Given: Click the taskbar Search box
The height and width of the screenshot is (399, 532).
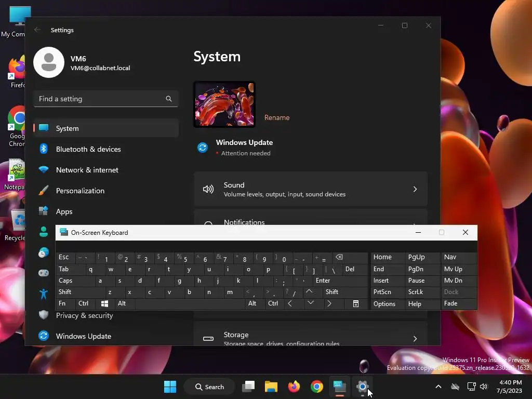Looking at the screenshot, I should (x=209, y=387).
